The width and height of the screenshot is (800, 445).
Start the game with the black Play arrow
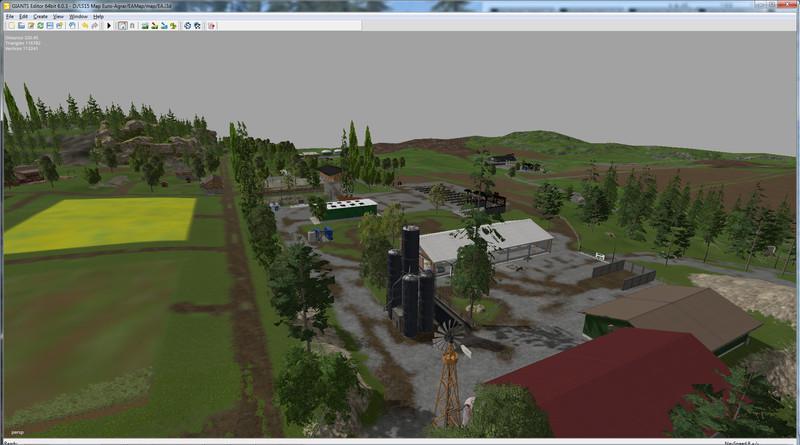click(109, 26)
